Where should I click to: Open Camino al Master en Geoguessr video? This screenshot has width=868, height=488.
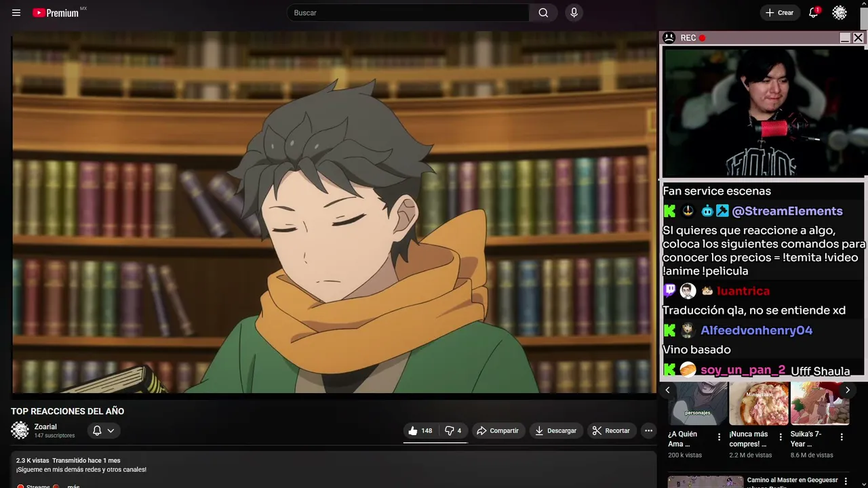pos(792,481)
